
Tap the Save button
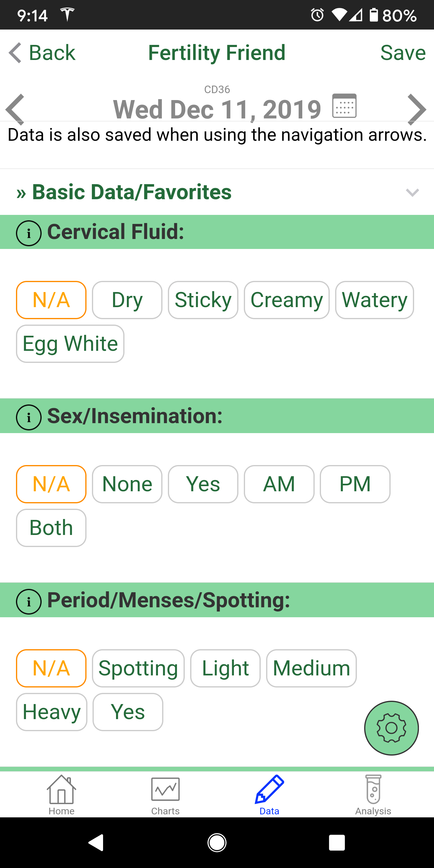403,53
